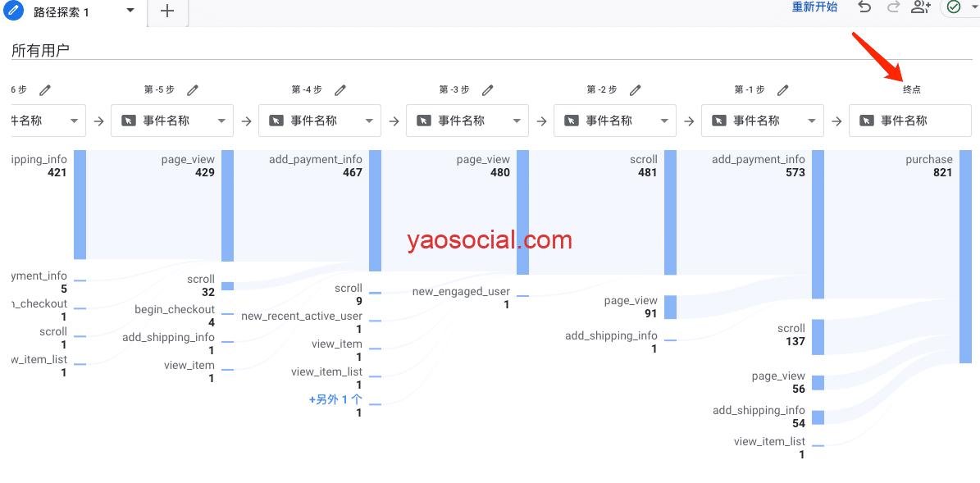
Task: Click 重新开始 to start over
Action: tap(814, 7)
